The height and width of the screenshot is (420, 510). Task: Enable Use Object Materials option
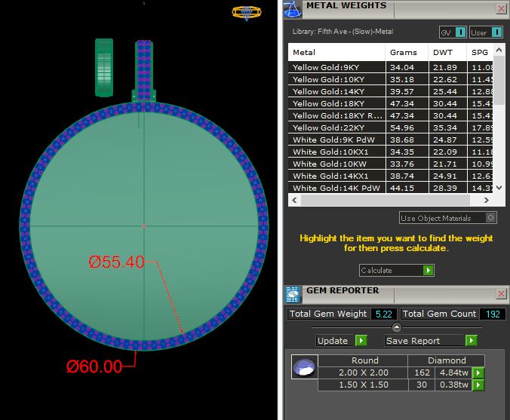pyautogui.click(x=491, y=218)
